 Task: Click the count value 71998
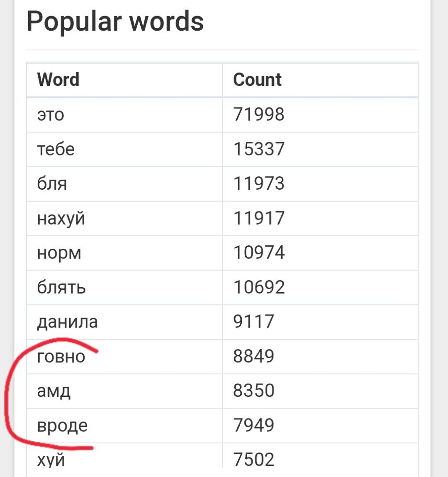(259, 115)
